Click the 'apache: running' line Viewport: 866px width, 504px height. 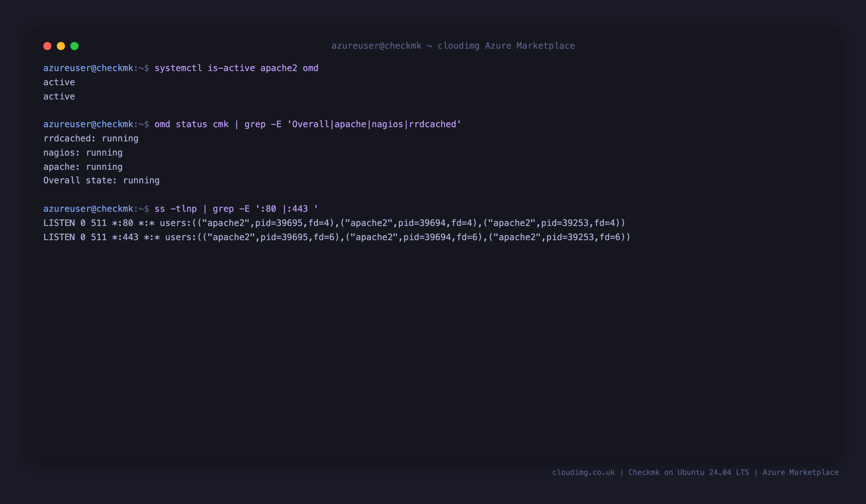click(83, 167)
